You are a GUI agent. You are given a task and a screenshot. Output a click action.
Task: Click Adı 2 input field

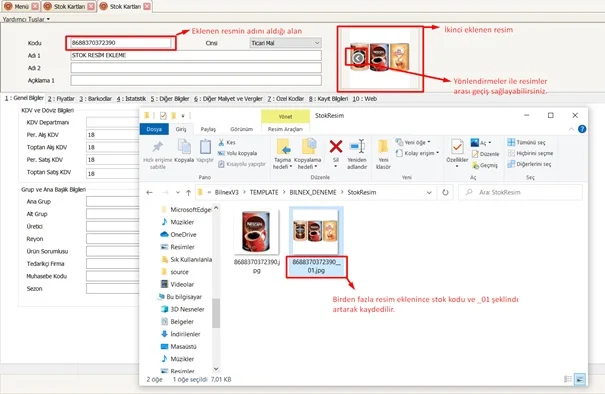196,68
